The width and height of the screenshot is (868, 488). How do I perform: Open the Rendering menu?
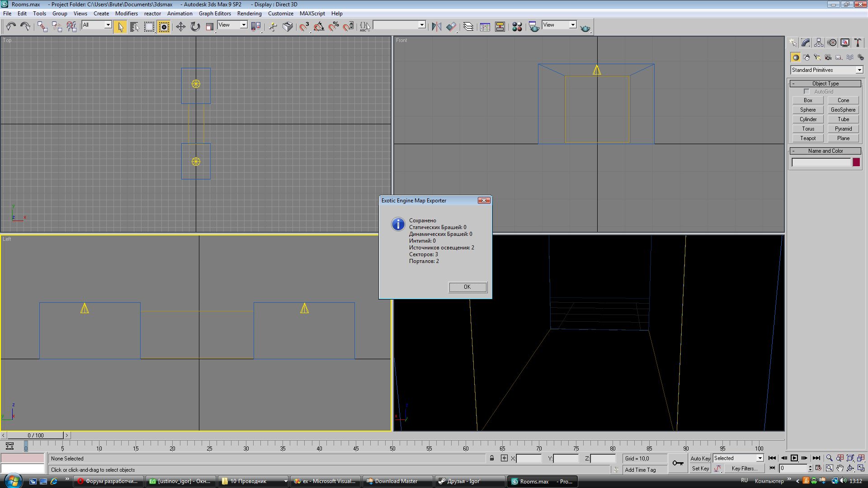[x=249, y=14]
